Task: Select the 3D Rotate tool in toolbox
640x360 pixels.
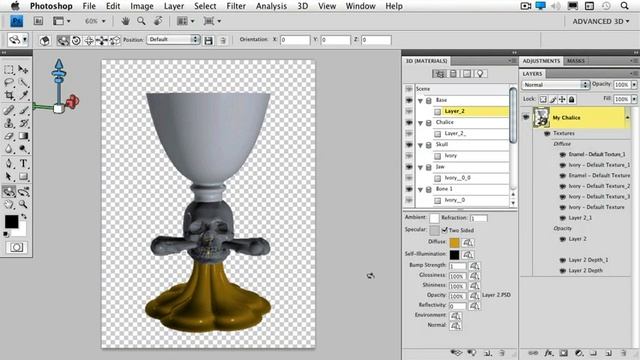Action: (x=9, y=191)
